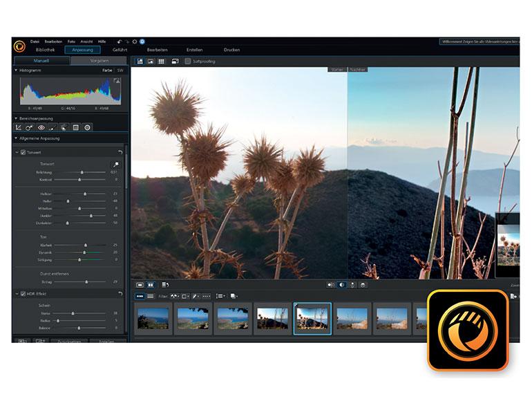Select the spot removal tool
The height and width of the screenshot is (399, 532).
(x=30, y=127)
